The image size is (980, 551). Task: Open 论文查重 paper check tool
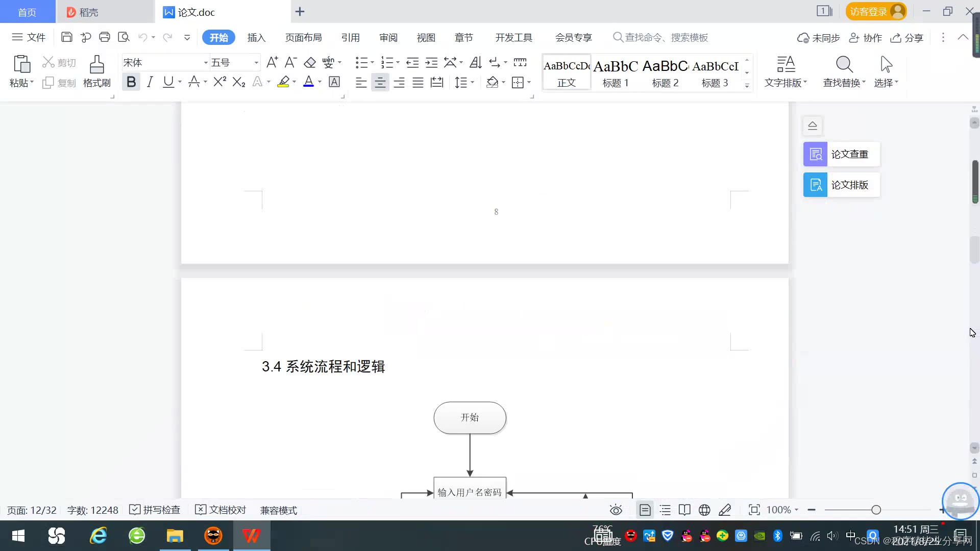pyautogui.click(x=841, y=154)
